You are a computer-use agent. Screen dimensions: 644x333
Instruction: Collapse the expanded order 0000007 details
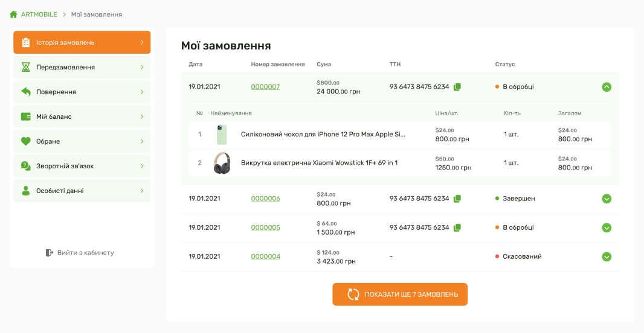coord(607,87)
